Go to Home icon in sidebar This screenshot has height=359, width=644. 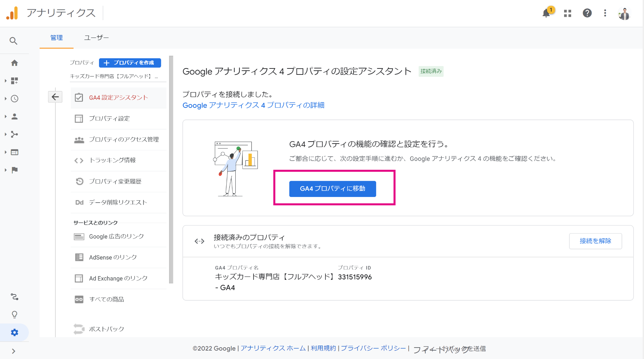tap(14, 63)
